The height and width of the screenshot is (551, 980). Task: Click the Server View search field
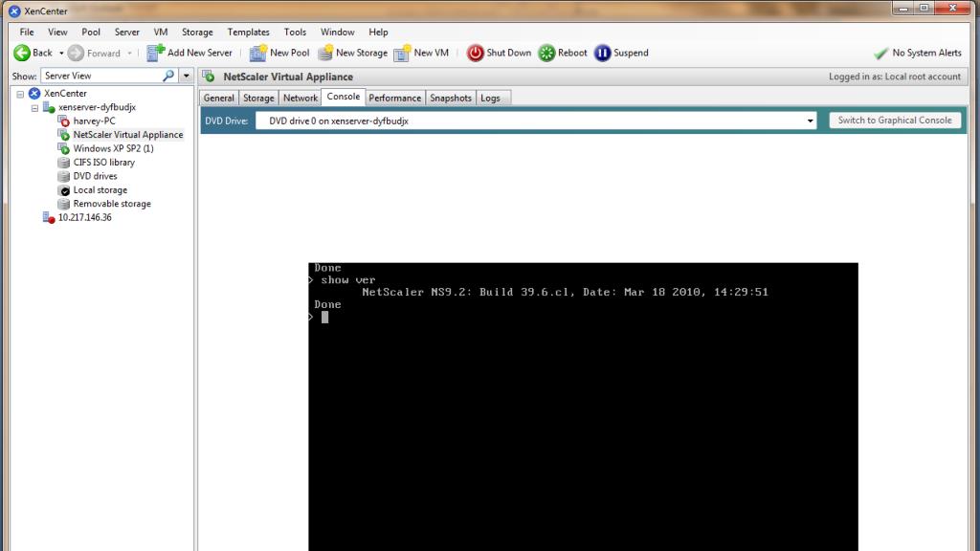(101, 76)
